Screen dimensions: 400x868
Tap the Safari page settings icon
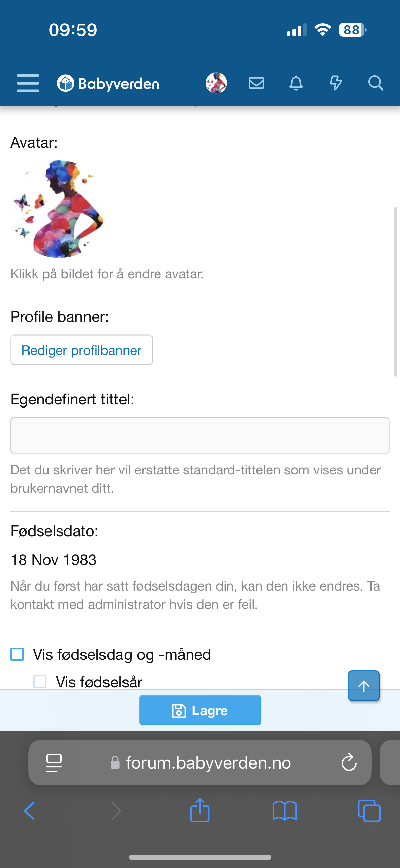54,763
